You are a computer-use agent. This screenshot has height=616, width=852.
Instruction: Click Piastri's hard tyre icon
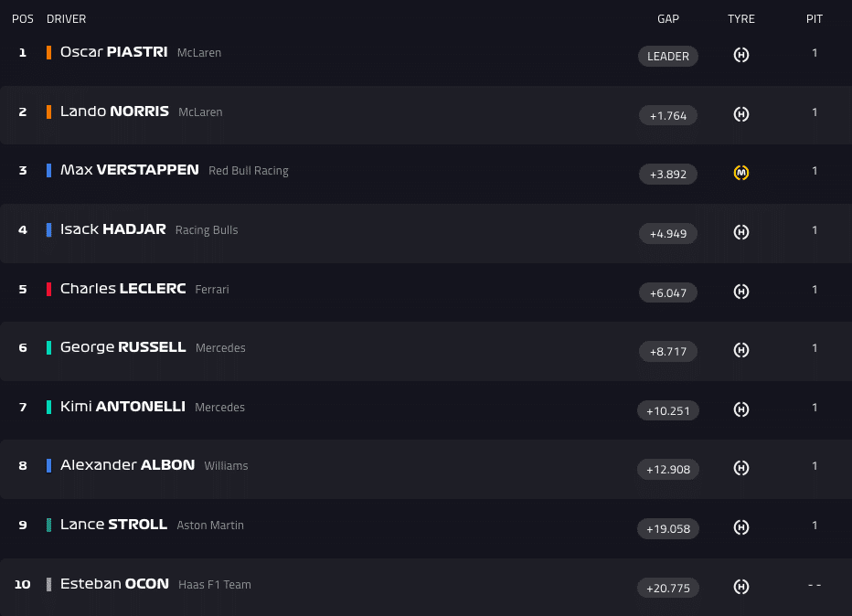[x=741, y=55]
